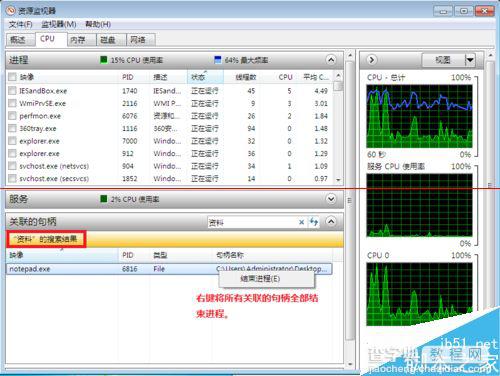
Task: Select the 360tray.exe process name
Action: (x=38, y=128)
